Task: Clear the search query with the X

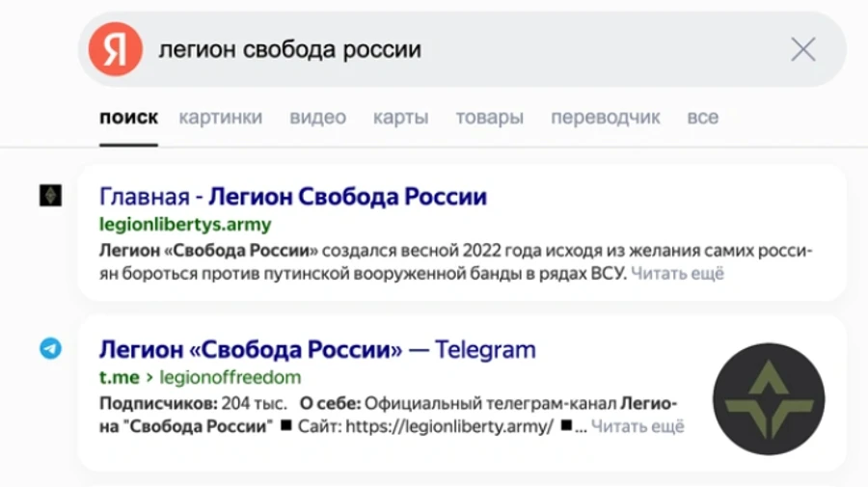Action: (803, 49)
